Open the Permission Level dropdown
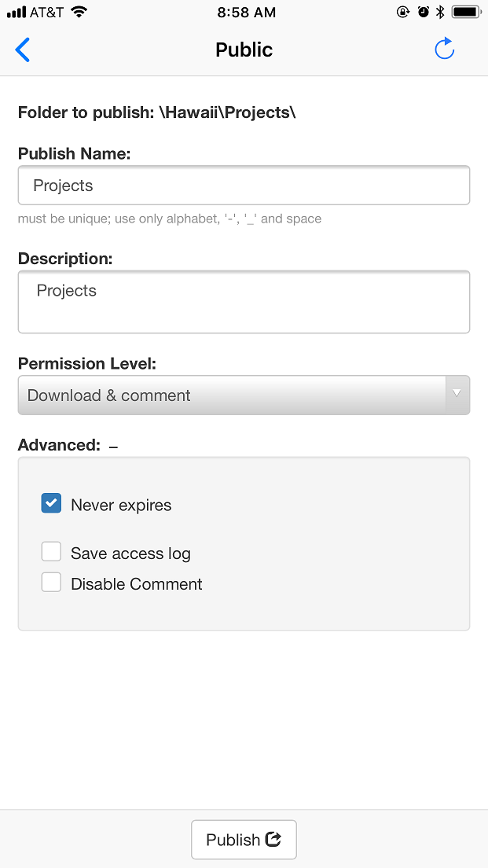The image size is (488, 868). [244, 395]
